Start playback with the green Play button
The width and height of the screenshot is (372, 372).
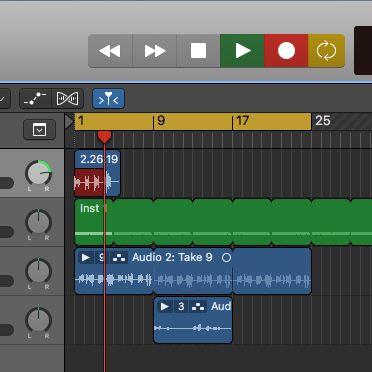(242, 51)
